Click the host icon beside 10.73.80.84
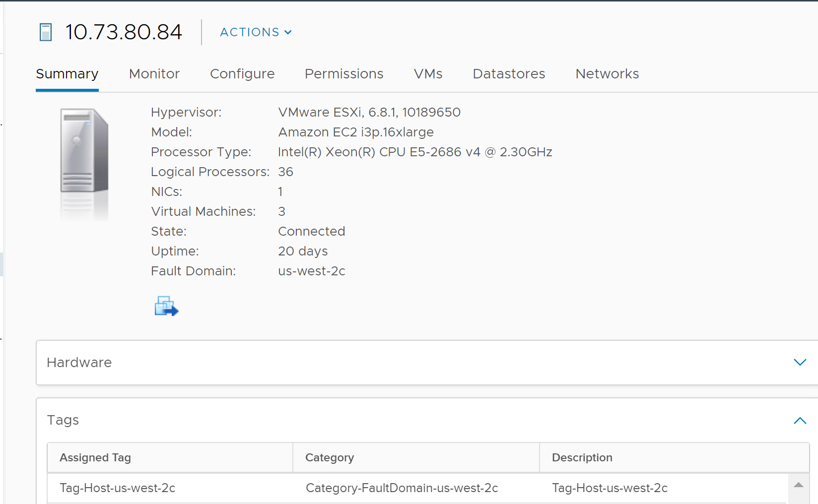The width and height of the screenshot is (818, 504). coord(46,32)
